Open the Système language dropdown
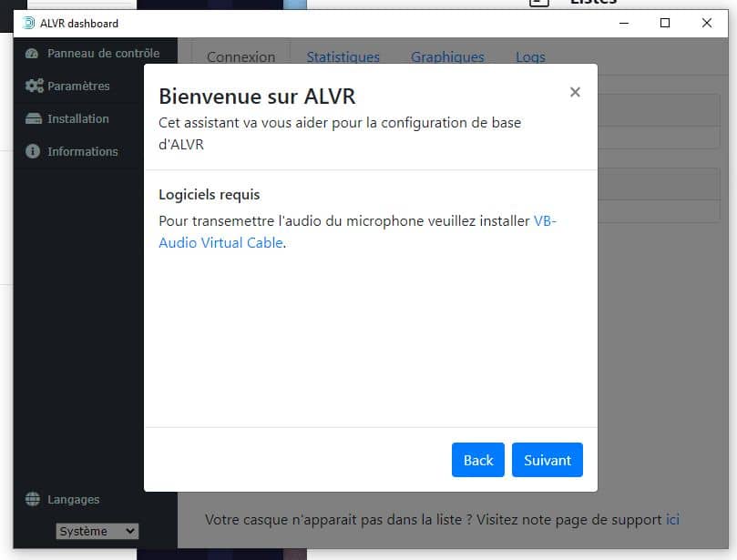The image size is (737, 560). pyautogui.click(x=97, y=532)
